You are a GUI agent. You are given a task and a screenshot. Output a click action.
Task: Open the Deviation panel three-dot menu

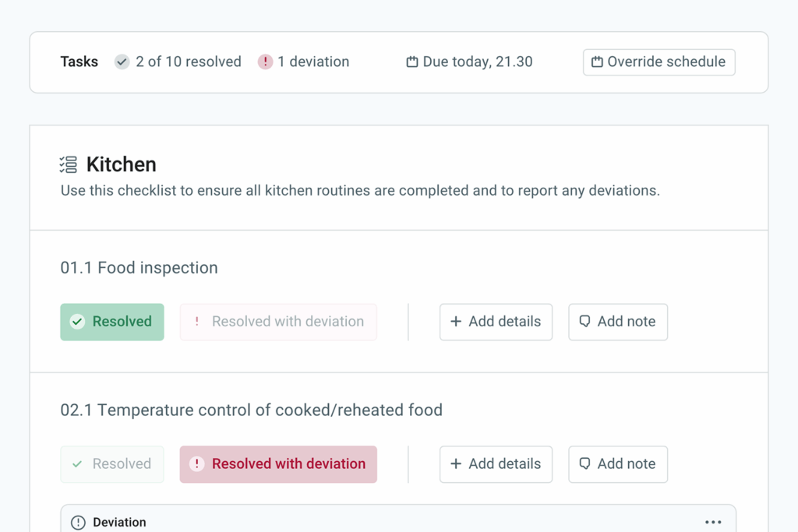point(713,523)
